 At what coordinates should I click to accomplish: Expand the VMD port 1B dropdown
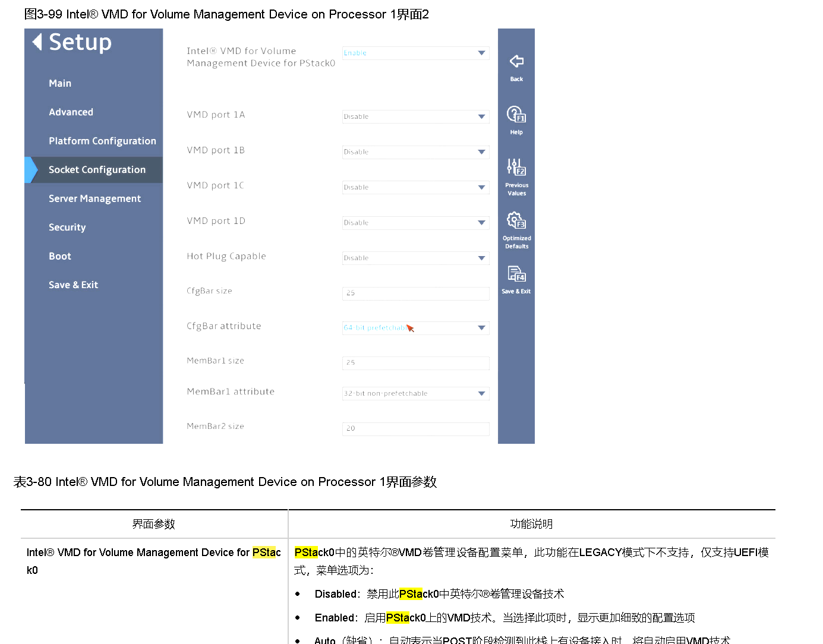[x=415, y=152]
